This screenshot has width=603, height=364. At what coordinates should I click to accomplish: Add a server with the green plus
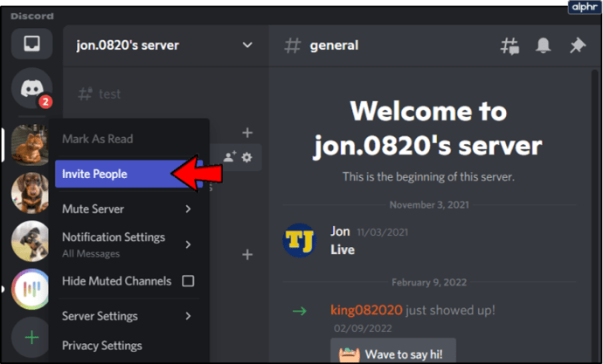31,337
